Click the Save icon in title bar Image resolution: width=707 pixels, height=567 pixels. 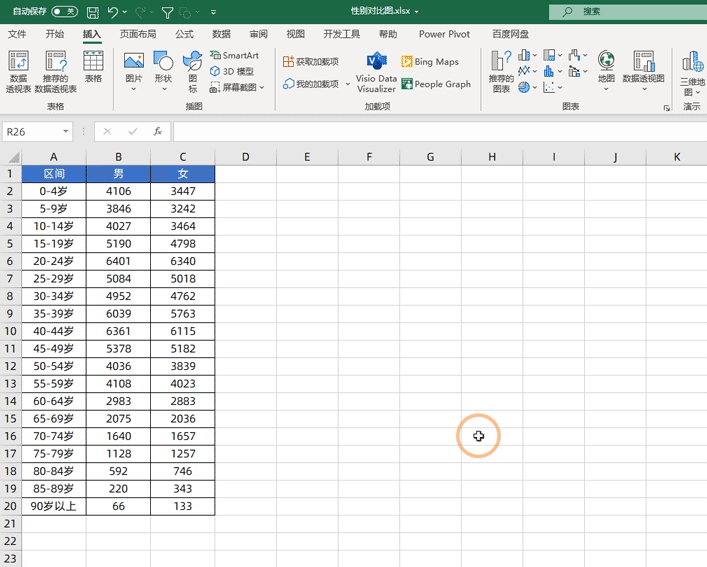pyautogui.click(x=92, y=12)
